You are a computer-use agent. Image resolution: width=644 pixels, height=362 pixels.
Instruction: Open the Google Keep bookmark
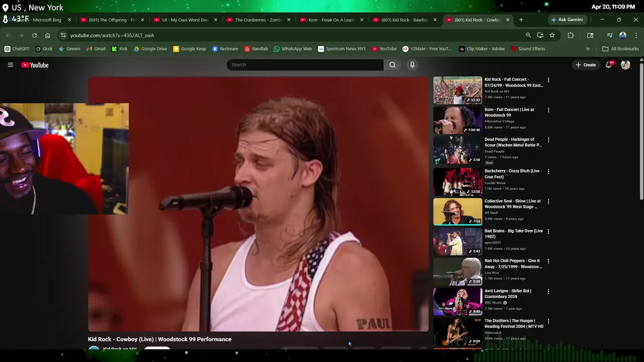point(189,49)
